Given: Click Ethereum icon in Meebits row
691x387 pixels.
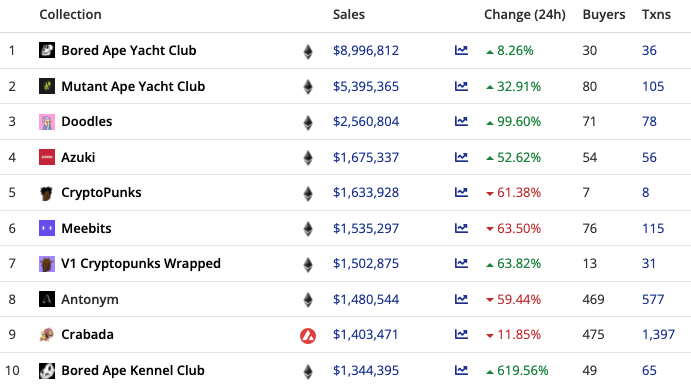Looking at the screenshot, I should (x=308, y=229).
